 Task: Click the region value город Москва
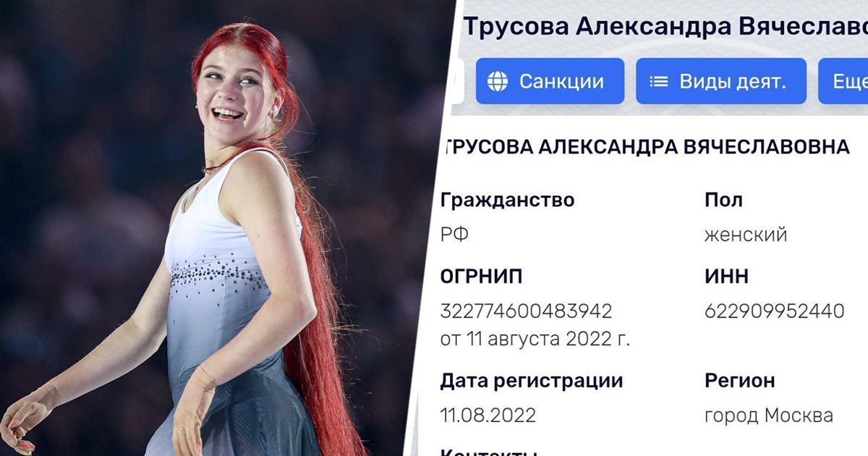click(x=768, y=416)
